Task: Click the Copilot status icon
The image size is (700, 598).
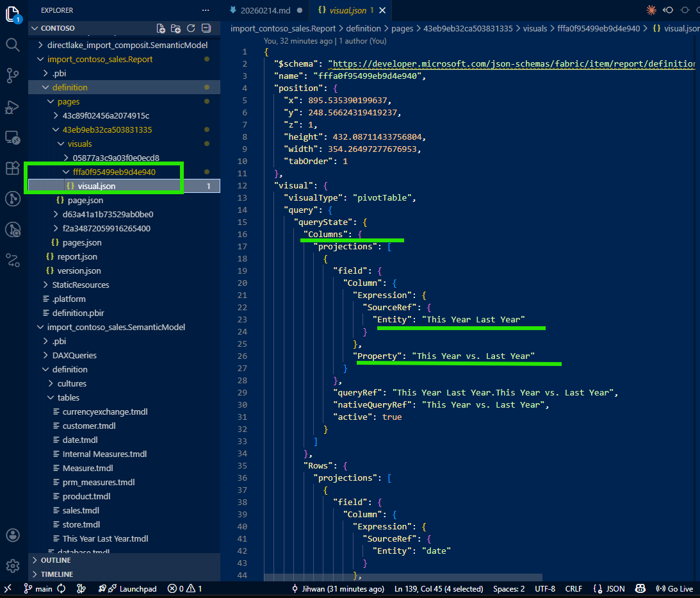Action: [640, 588]
